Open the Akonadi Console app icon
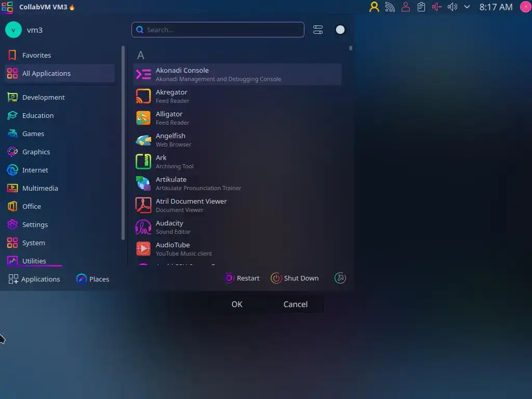532x399 pixels. (143, 74)
